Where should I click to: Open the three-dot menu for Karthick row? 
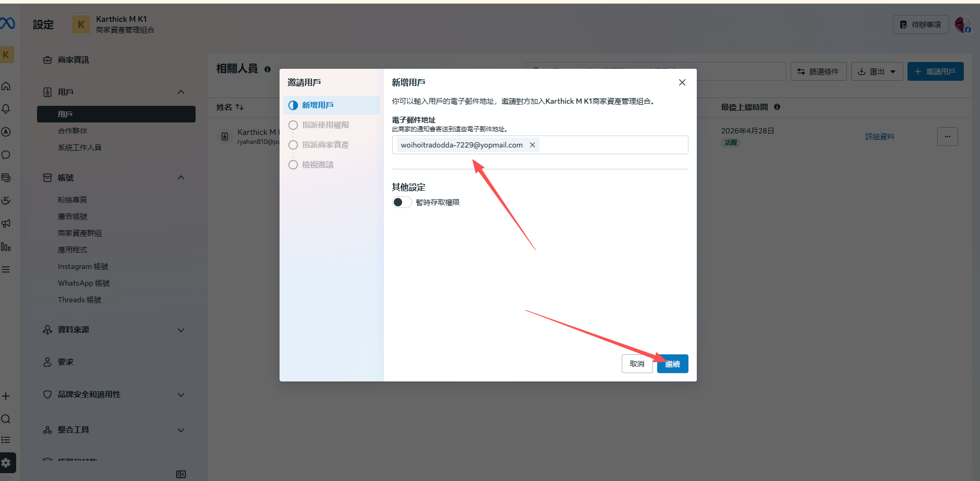pyautogui.click(x=947, y=137)
